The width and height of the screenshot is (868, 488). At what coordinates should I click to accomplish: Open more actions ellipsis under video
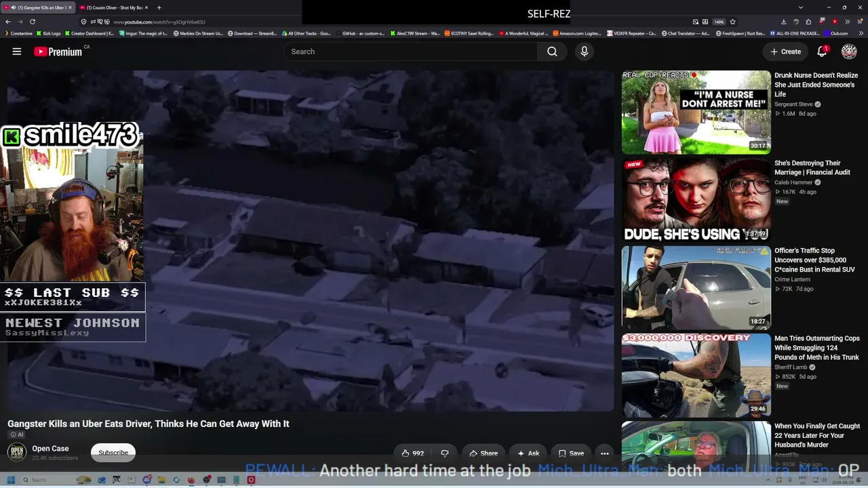(604, 453)
